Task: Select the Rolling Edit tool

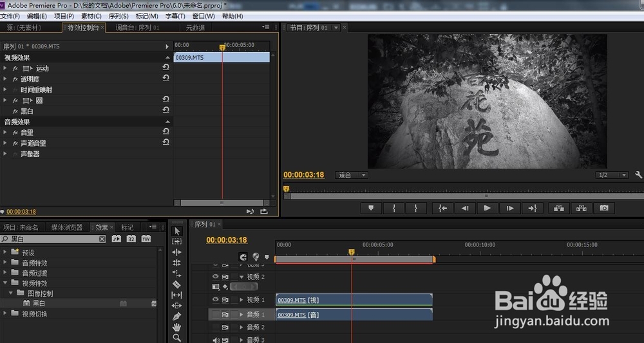Action: pos(176,263)
